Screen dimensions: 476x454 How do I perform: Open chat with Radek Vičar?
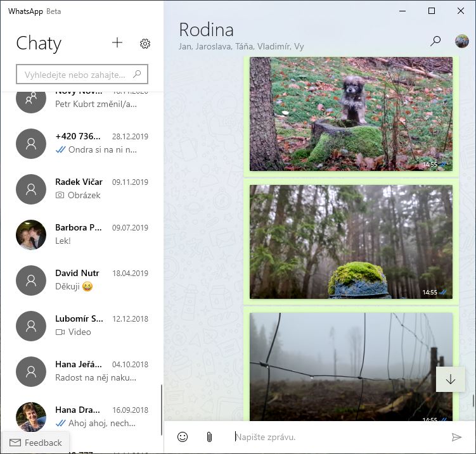point(82,189)
